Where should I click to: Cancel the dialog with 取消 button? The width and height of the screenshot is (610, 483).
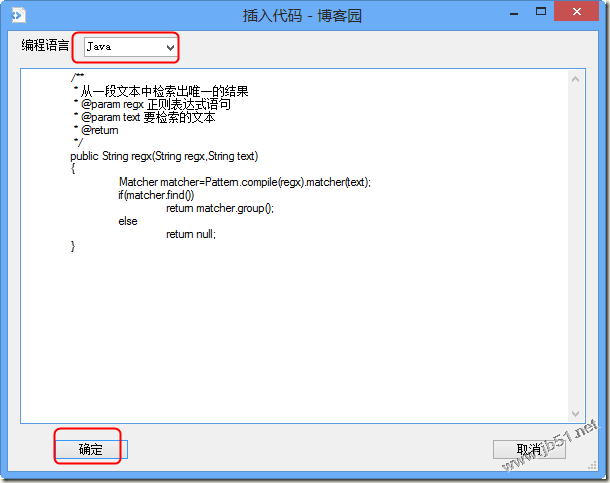click(x=529, y=450)
